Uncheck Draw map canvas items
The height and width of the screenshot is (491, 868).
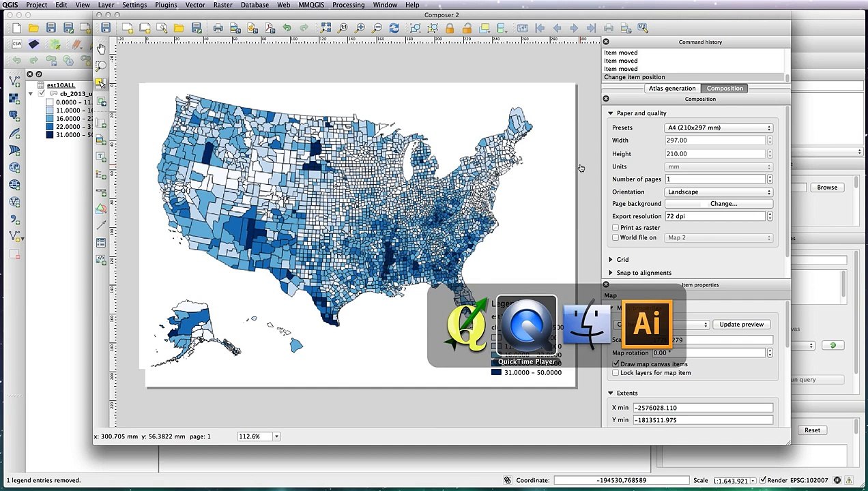(x=616, y=364)
